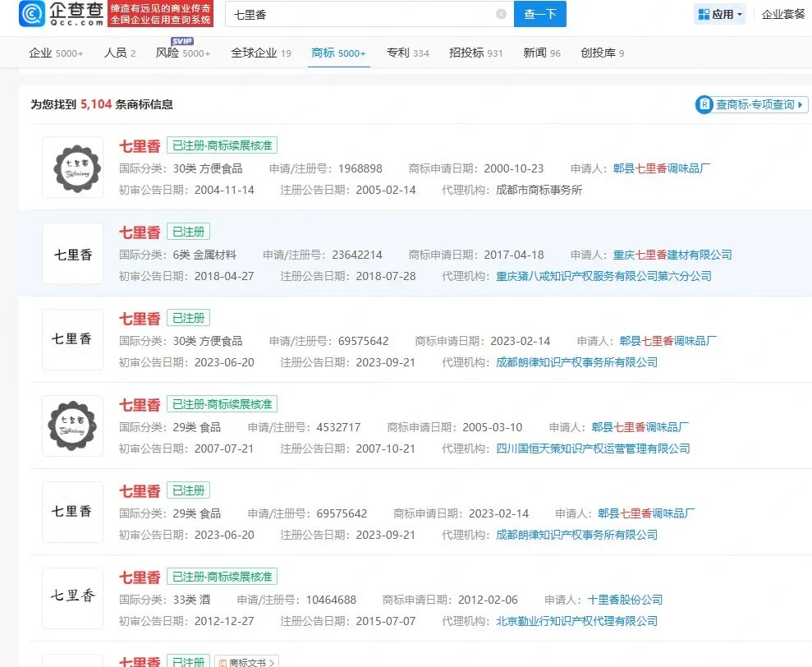812x667 pixels.
Task: Clear the search box with the X icon
Action: 501,14
